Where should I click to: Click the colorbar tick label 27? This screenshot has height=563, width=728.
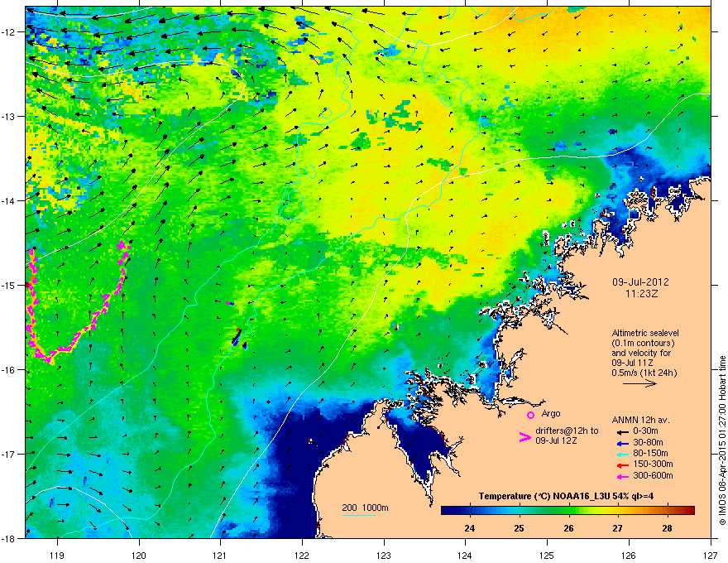[617, 528]
